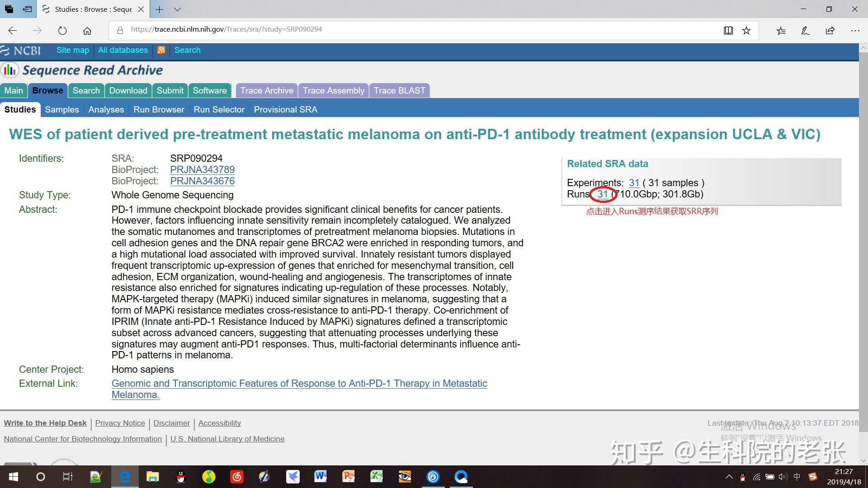Click the Share page icon

point(830,30)
